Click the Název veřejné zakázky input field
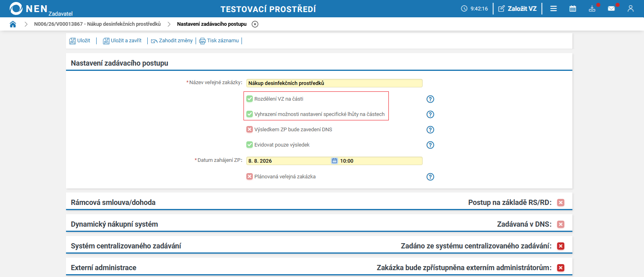The height and width of the screenshot is (277, 644). pos(334,83)
